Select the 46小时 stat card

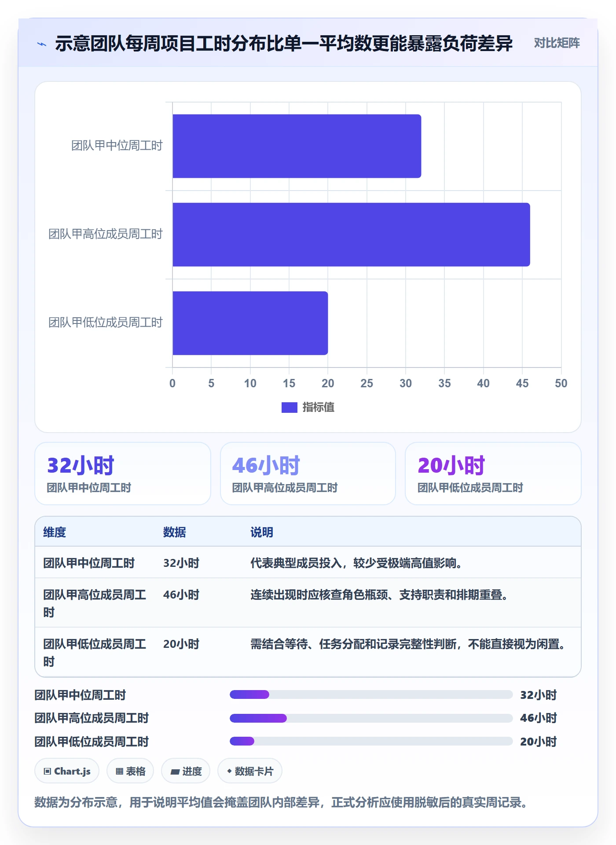(308, 474)
